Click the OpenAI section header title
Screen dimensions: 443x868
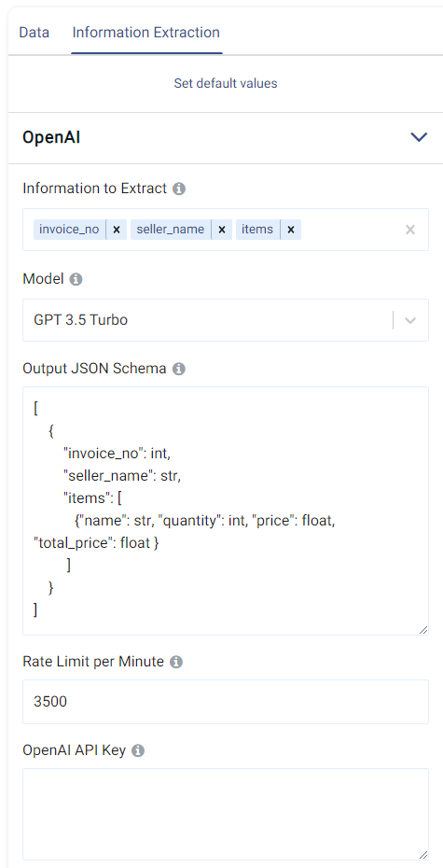coord(51,138)
